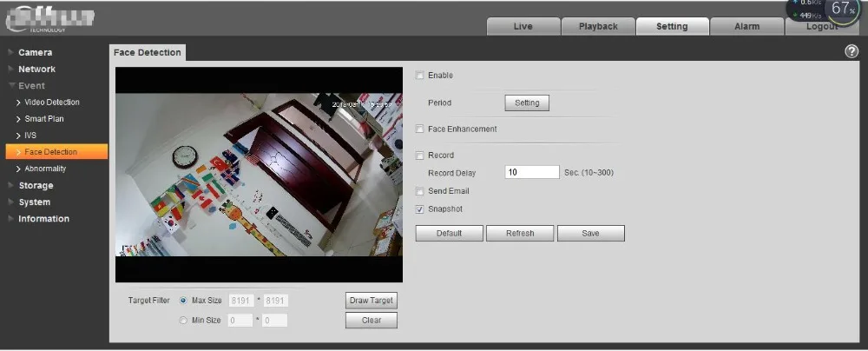
Task: Open Video Detection under Event
Action: pos(52,103)
